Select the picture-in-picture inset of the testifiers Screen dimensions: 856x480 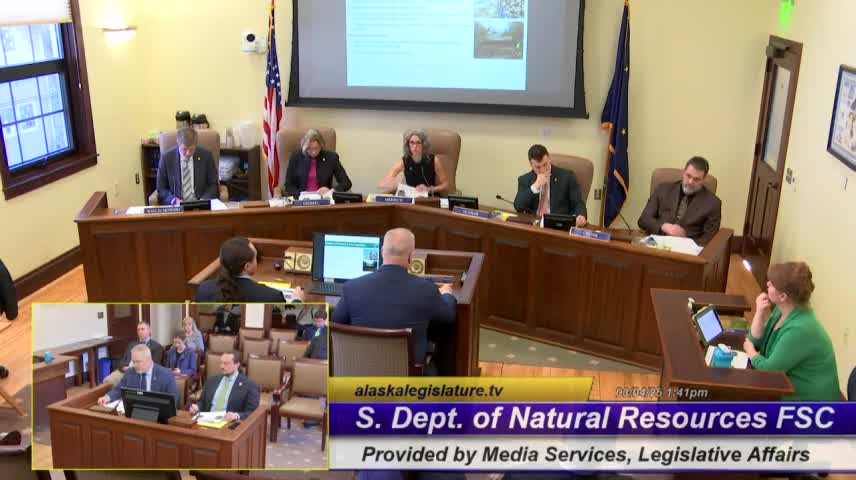click(180, 386)
